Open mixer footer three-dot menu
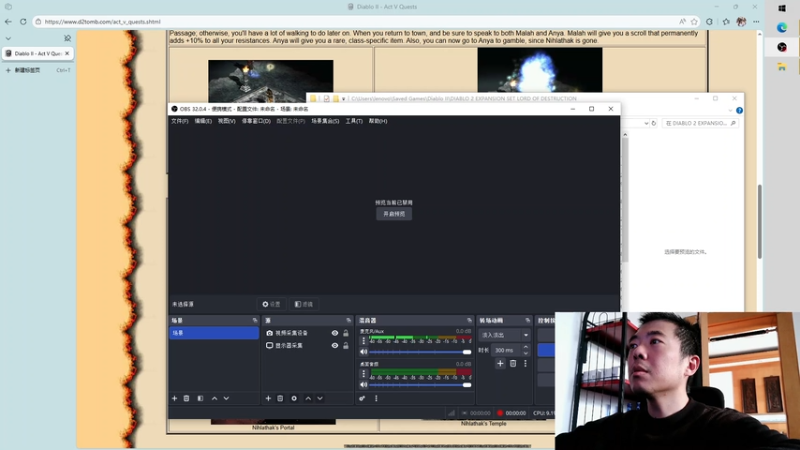This screenshot has width=800, height=450. (377, 398)
